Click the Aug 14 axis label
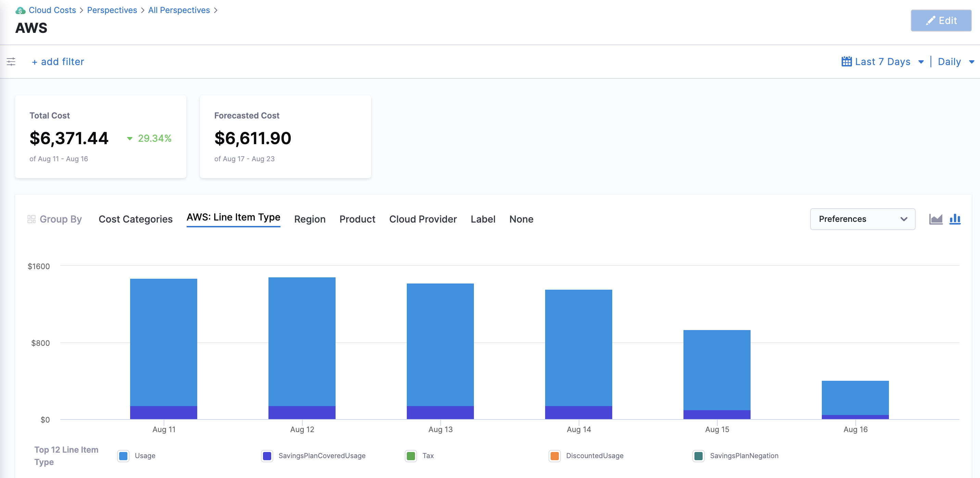The height and width of the screenshot is (478, 980). point(579,429)
